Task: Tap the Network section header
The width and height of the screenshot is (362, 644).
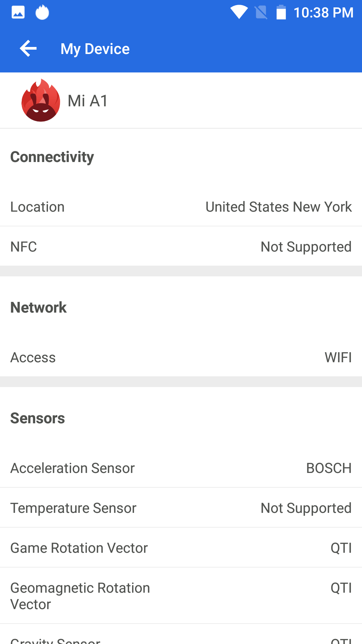Action: pyautogui.click(x=39, y=308)
